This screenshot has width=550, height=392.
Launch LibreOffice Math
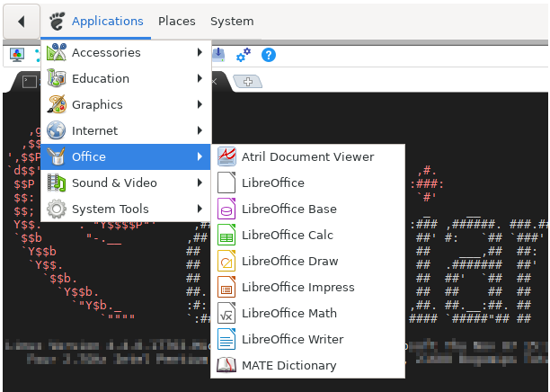pos(307,313)
